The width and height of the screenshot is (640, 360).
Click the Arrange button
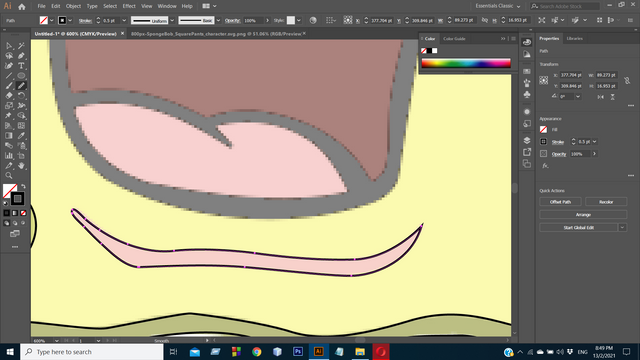coord(583,215)
